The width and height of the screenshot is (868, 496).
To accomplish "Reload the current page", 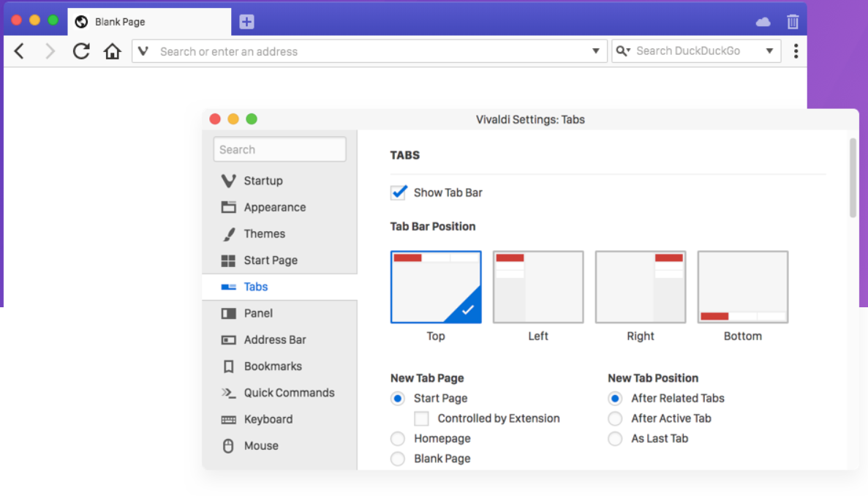I will point(81,51).
